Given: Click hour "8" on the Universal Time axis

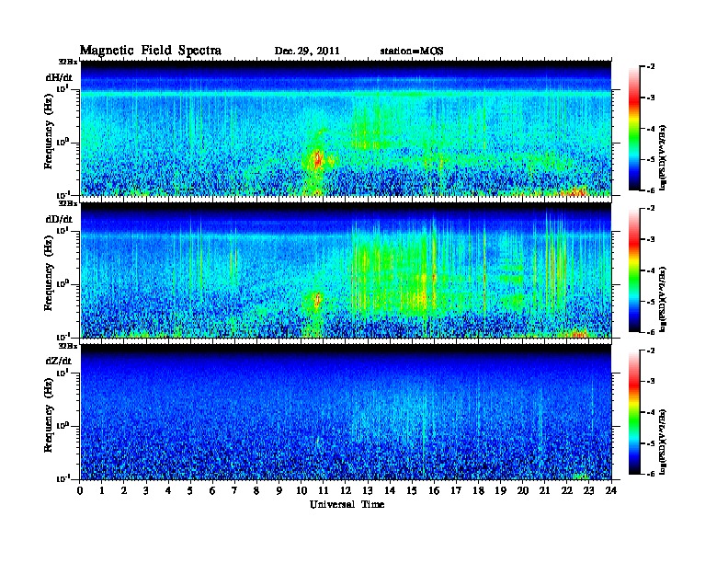Looking at the screenshot, I should click(256, 491).
